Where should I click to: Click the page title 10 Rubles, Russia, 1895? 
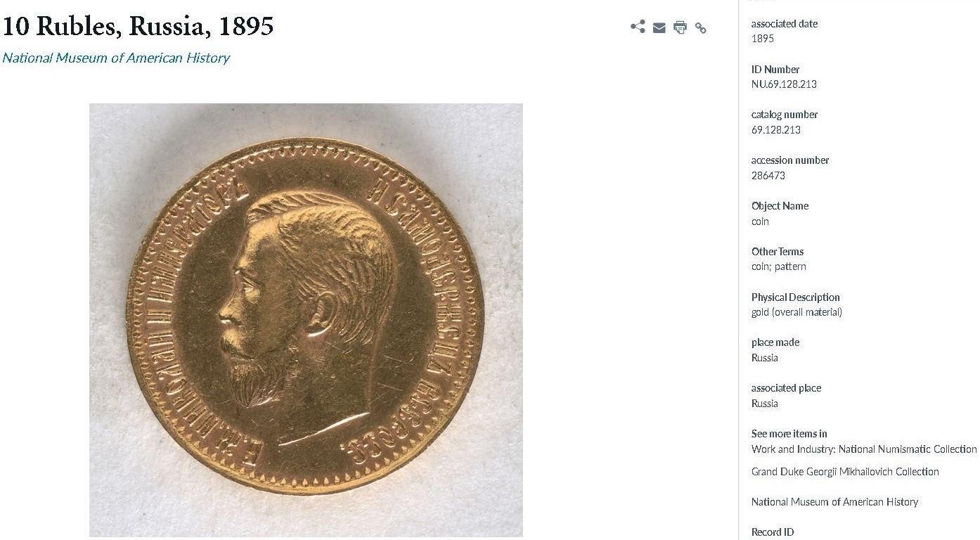[138, 26]
